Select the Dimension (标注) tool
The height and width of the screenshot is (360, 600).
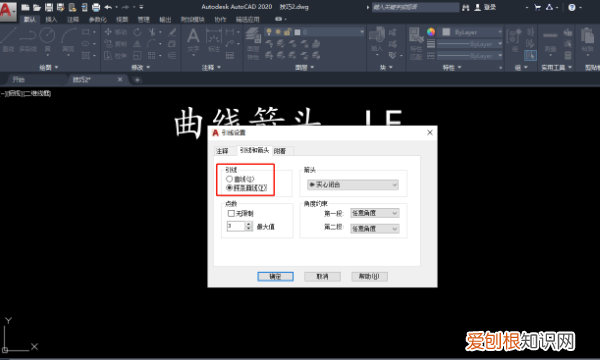[214, 41]
